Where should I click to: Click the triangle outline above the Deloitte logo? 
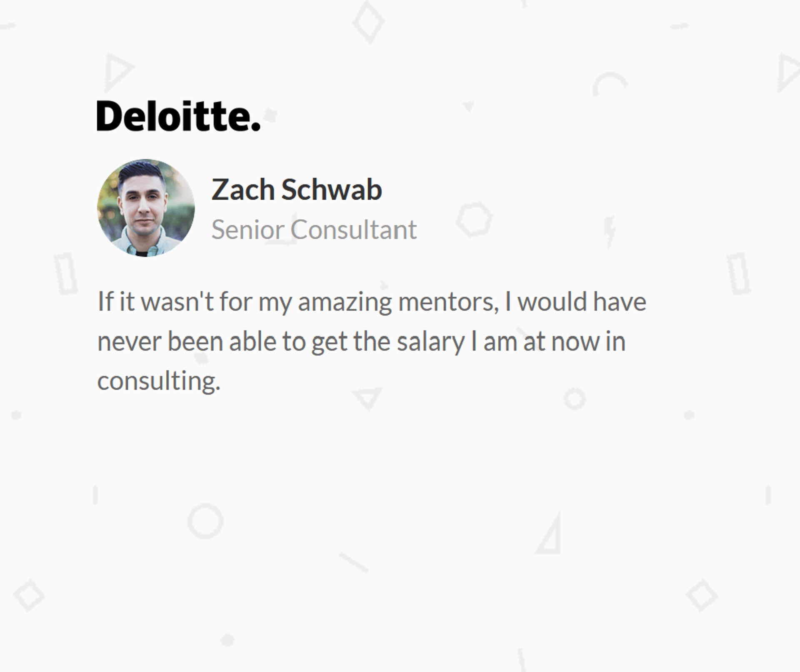[117, 72]
